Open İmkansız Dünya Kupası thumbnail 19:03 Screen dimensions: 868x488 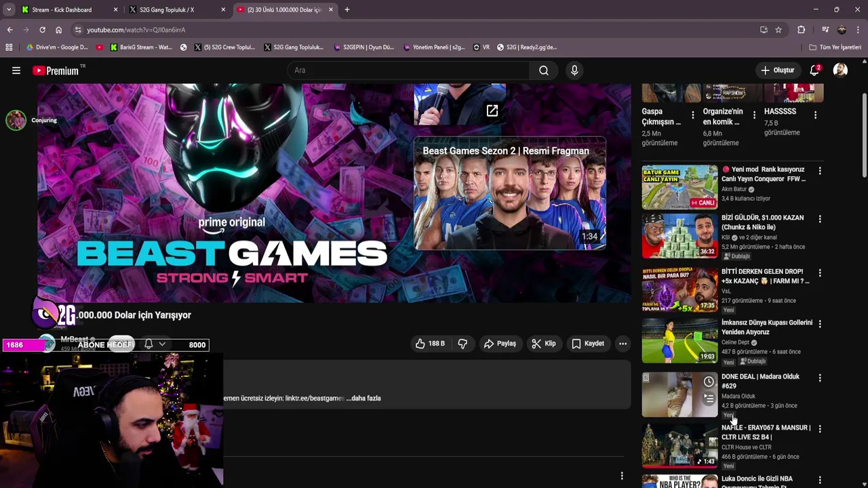point(679,341)
